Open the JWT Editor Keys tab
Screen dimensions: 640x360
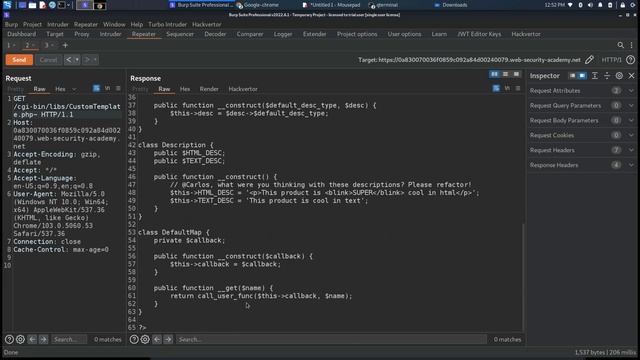pyautogui.click(x=479, y=34)
